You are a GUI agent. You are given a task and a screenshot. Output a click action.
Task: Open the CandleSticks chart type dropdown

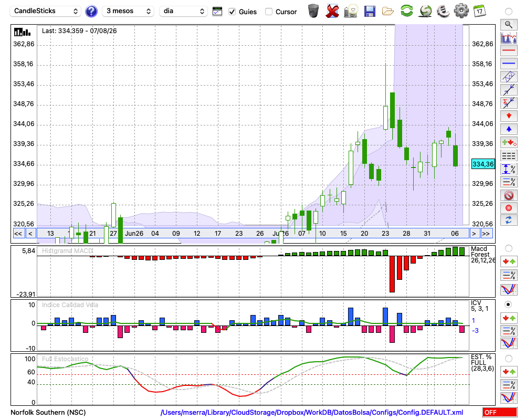[x=46, y=11]
